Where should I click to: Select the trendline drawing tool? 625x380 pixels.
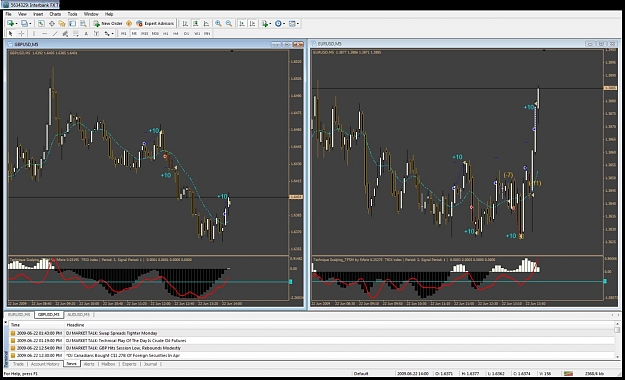pyautogui.click(x=55, y=34)
